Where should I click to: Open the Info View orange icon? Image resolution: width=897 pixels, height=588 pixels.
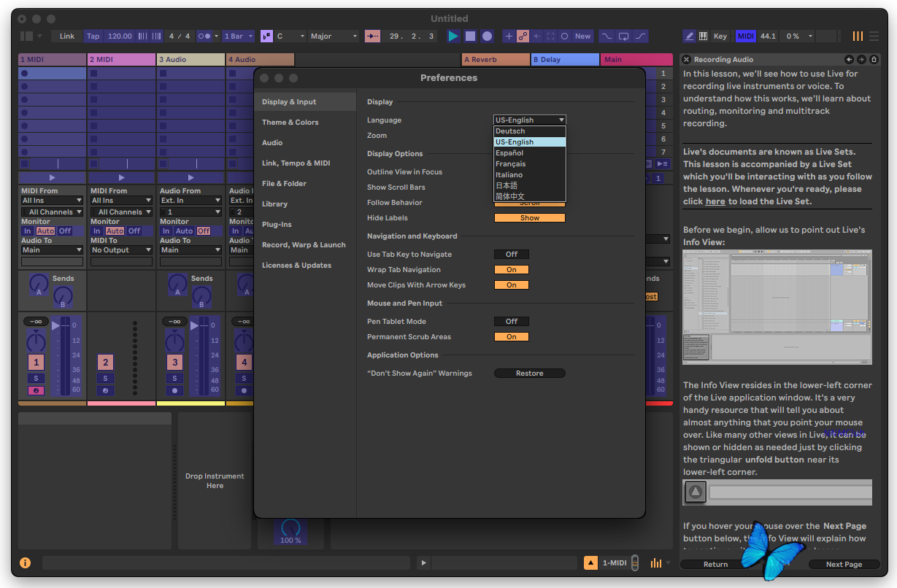coord(25,562)
